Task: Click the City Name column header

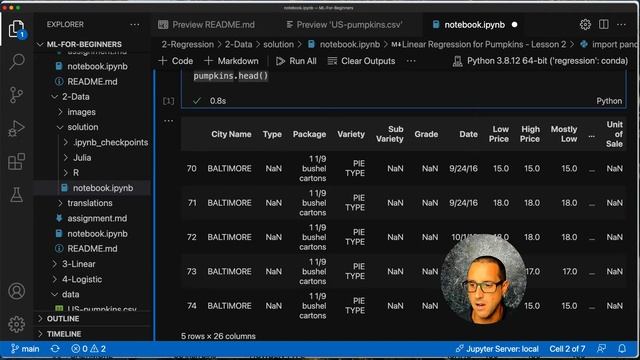Action: pyautogui.click(x=231, y=134)
